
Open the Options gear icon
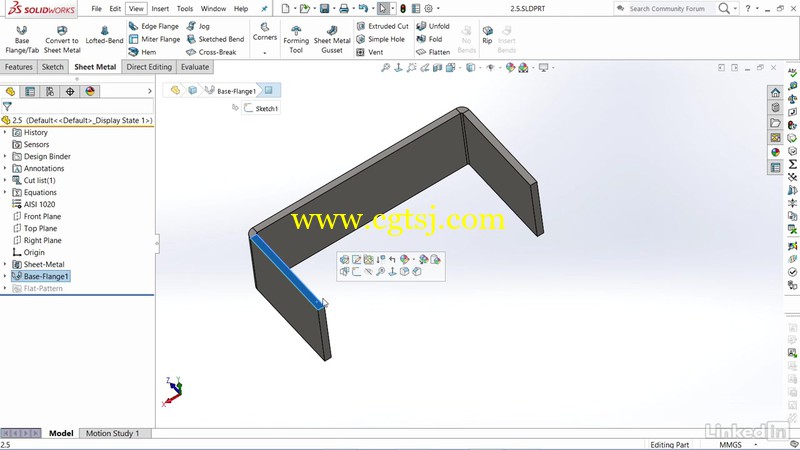(x=429, y=9)
